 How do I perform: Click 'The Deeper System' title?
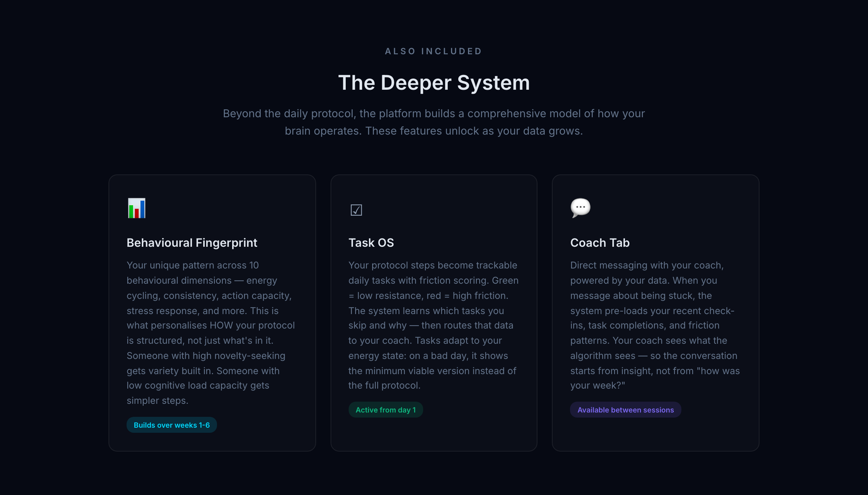tap(434, 82)
